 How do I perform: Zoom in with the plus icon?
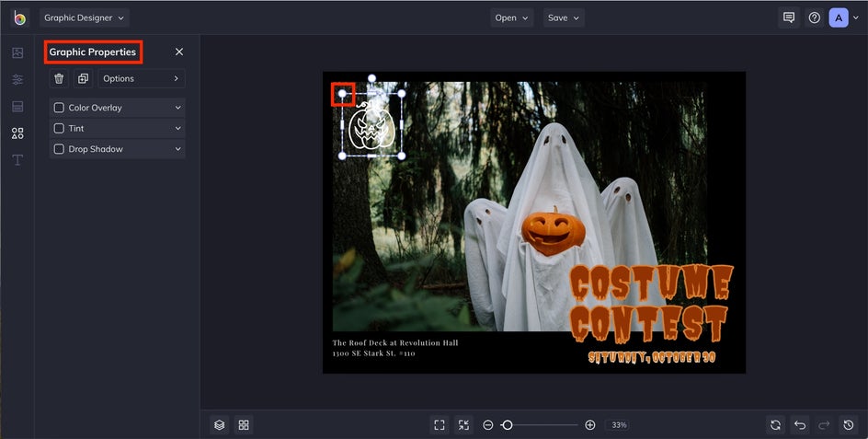click(x=590, y=425)
